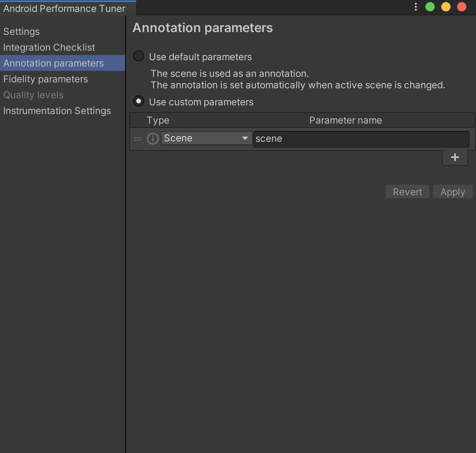Click the green circle window button

(430, 7)
